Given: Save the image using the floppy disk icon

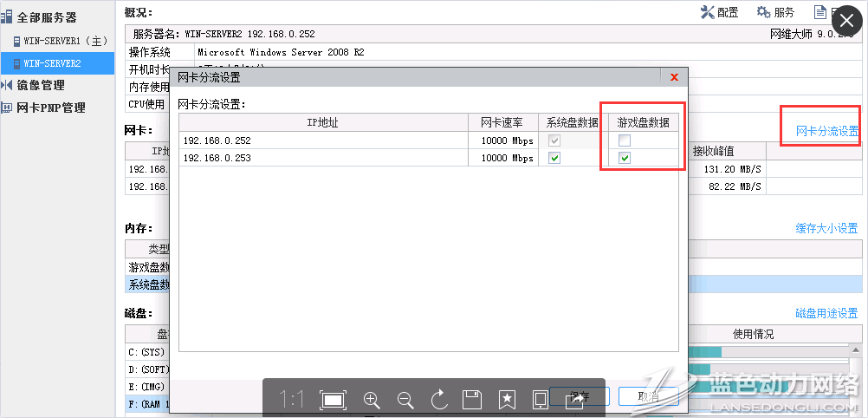Looking at the screenshot, I should tap(472, 400).
